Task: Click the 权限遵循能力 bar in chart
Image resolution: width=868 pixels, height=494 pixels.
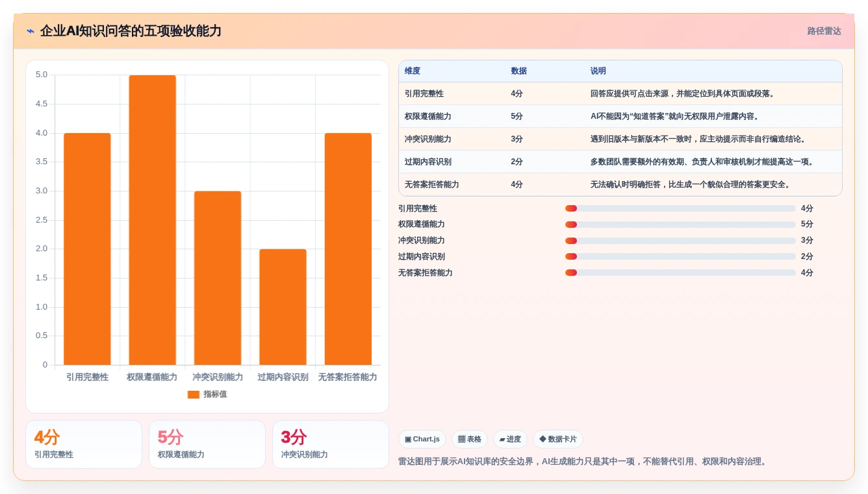Action: [x=152, y=220]
